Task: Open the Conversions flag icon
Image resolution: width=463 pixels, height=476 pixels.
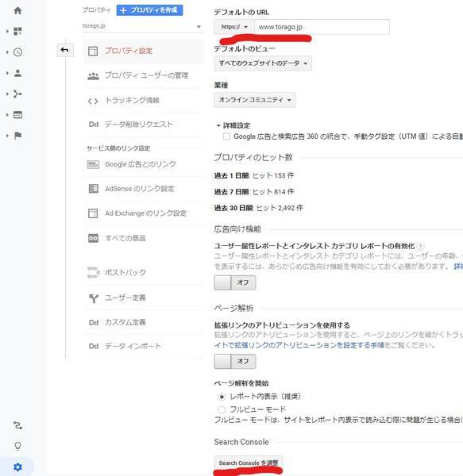Action: pyautogui.click(x=17, y=136)
